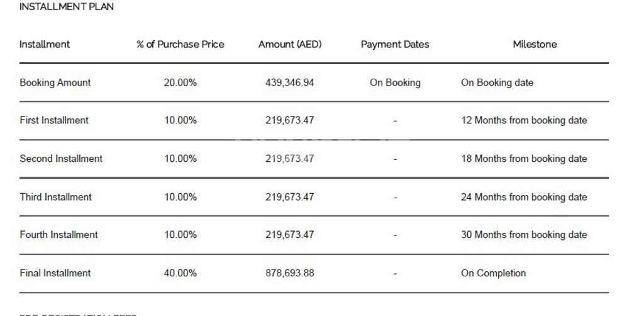The height and width of the screenshot is (316, 644).
Task: Select the First Installment row label
Action: [x=54, y=120]
